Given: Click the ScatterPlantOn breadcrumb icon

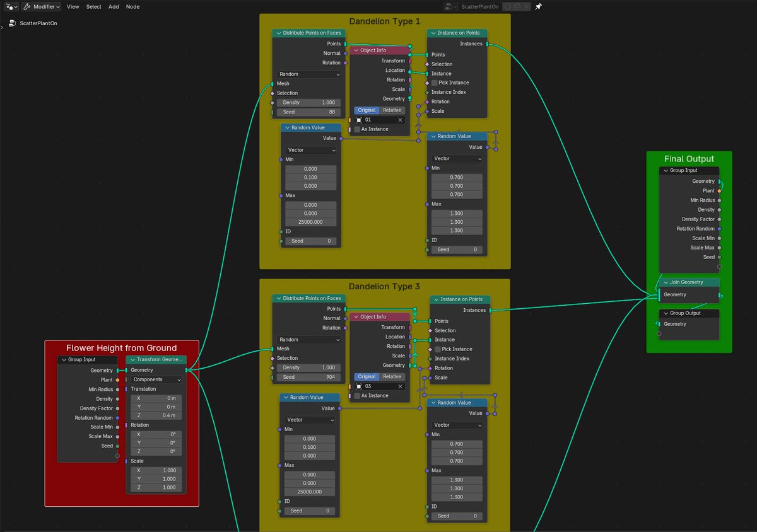Looking at the screenshot, I should click(12, 23).
